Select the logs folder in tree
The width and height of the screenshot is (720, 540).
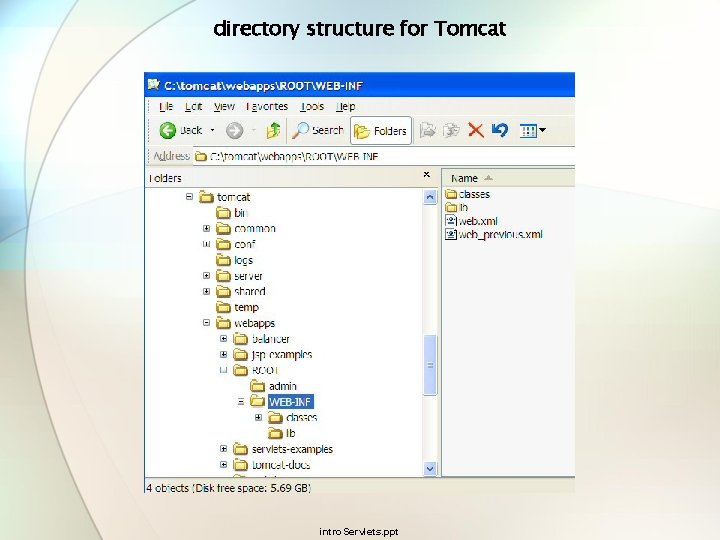[243, 260]
